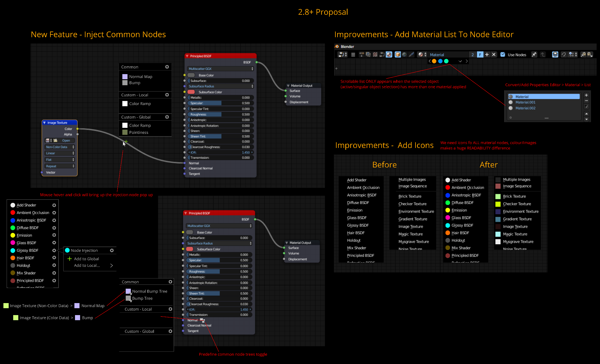Pin the node tree with pin icon

click(534, 55)
